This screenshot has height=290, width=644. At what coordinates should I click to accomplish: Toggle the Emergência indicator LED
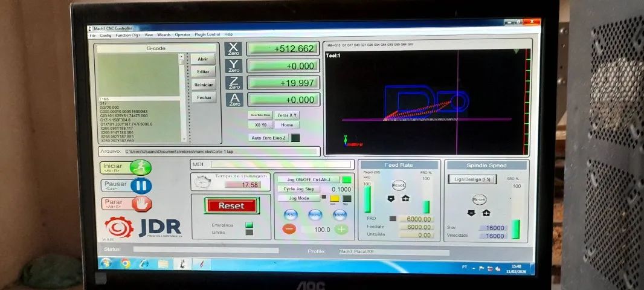tap(250, 225)
